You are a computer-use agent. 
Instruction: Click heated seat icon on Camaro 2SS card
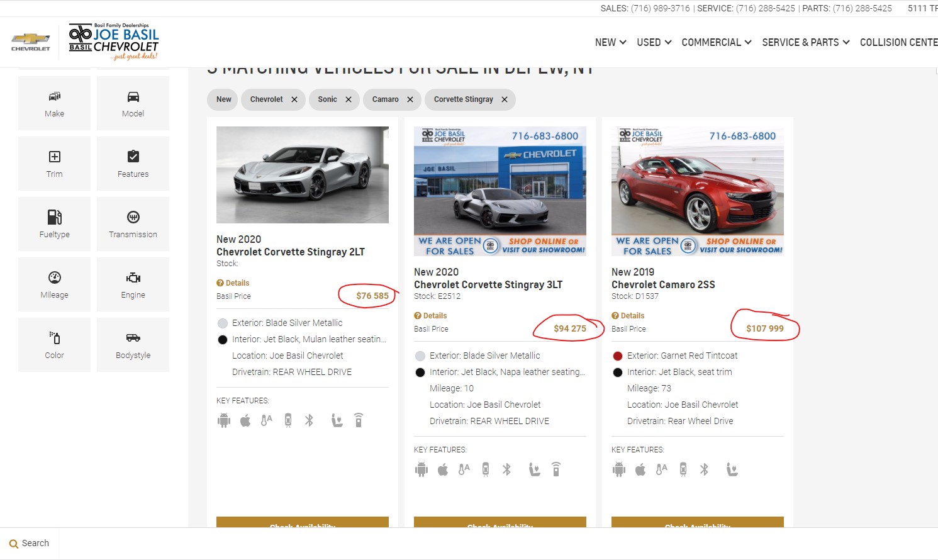(x=732, y=469)
